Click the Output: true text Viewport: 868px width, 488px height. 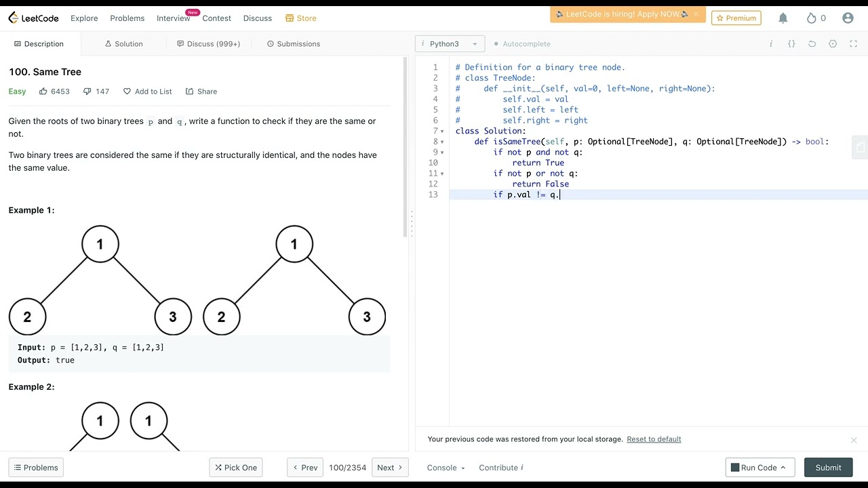coord(46,361)
